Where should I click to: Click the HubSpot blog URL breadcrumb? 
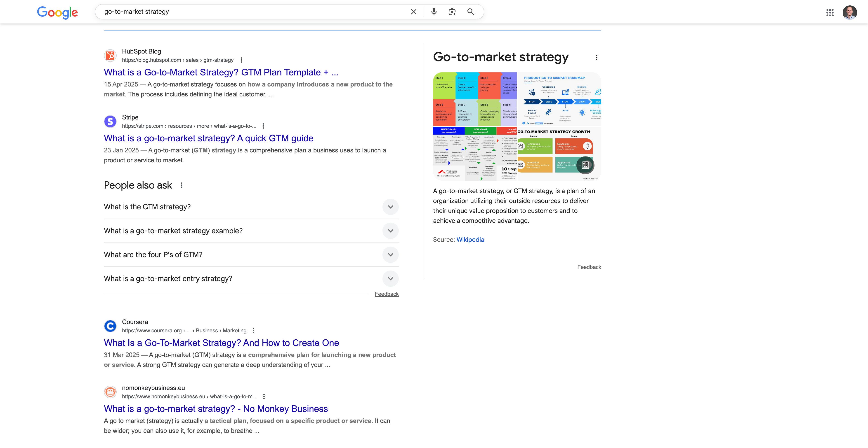tap(178, 60)
